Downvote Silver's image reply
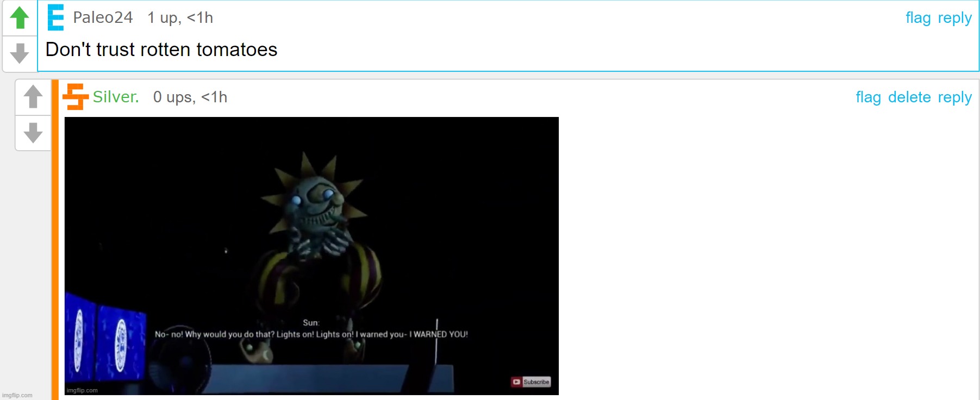The width and height of the screenshot is (980, 400). click(33, 133)
